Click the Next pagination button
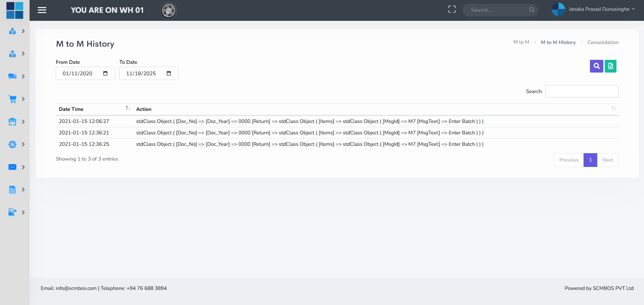 point(607,160)
